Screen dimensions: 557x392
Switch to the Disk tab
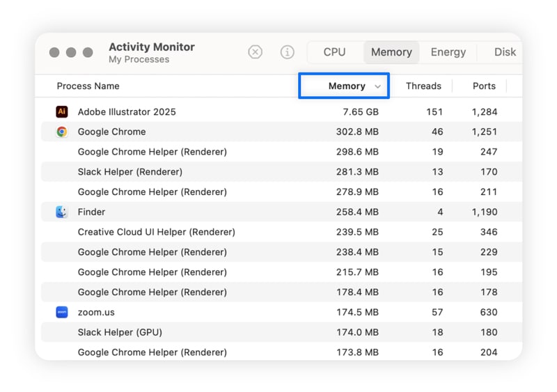505,52
